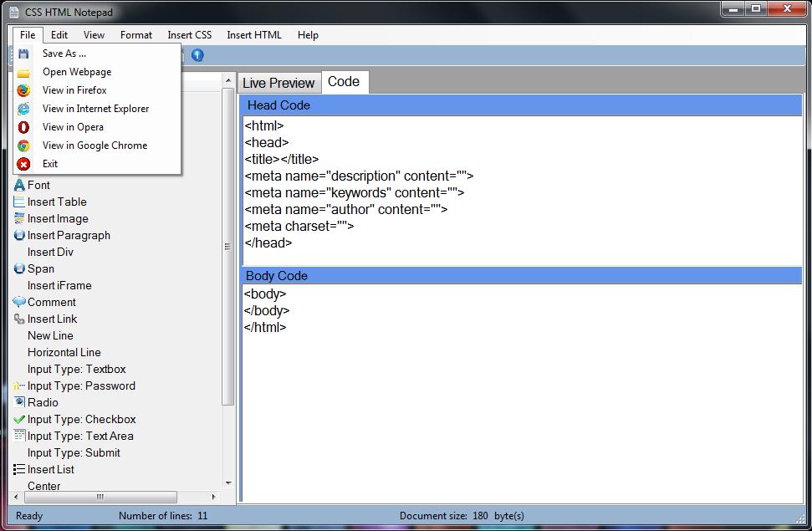Viewport: 812px width, 531px height.
Task: Select Input Type: Textbox item
Action: point(77,369)
